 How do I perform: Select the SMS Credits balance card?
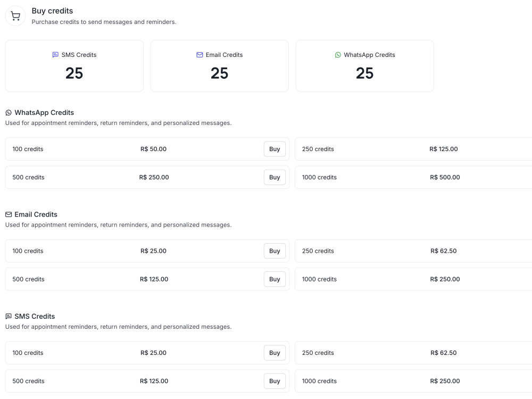pos(74,66)
